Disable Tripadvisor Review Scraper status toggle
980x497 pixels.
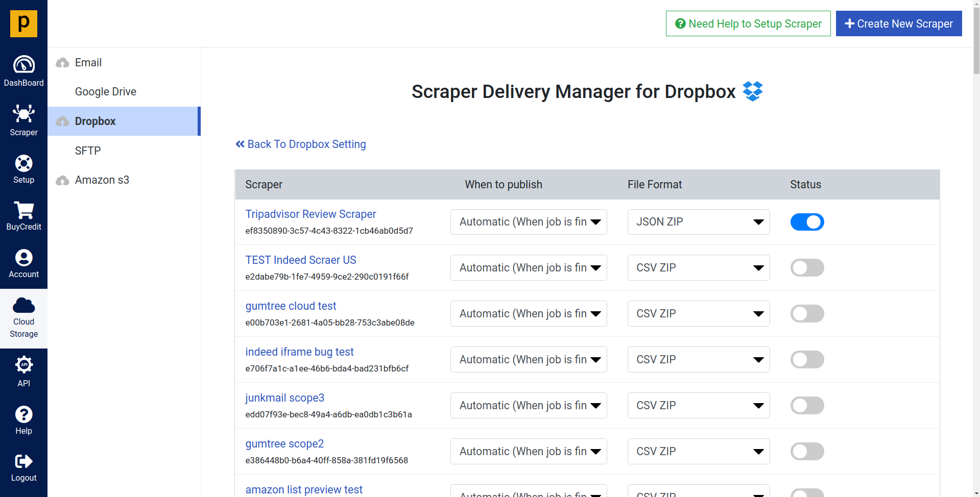[807, 222]
